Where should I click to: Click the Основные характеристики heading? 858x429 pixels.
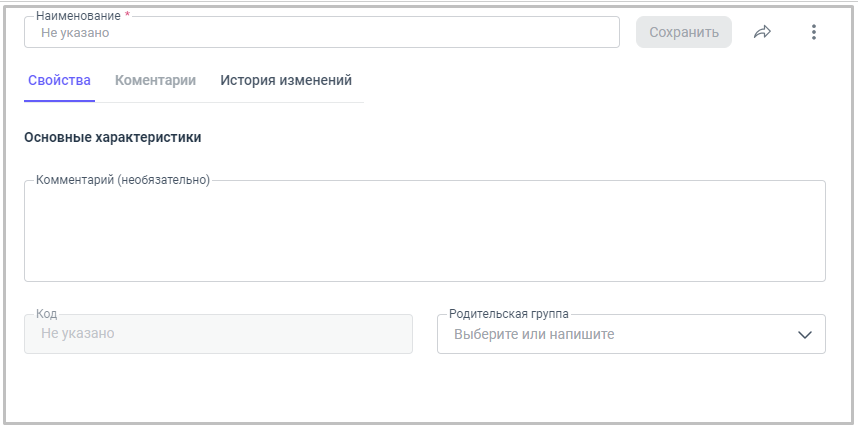(x=113, y=137)
